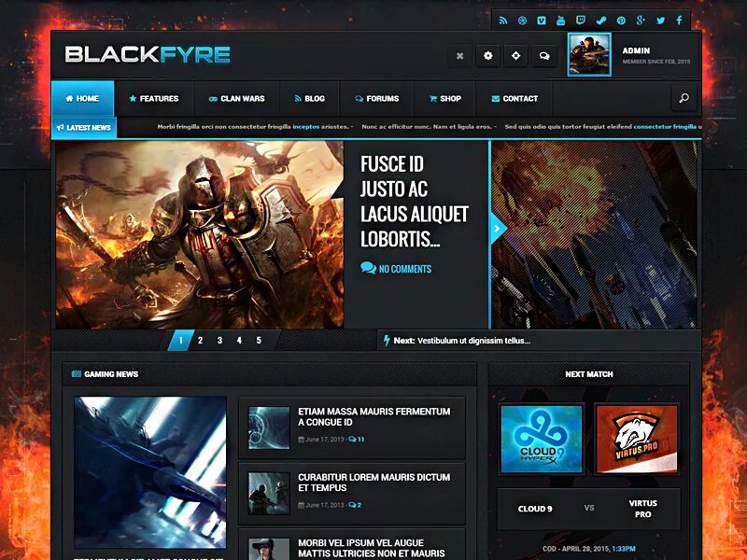Screen dimensions: 747x560
Task: Open the Virtus Pro team logo
Action: [637, 439]
